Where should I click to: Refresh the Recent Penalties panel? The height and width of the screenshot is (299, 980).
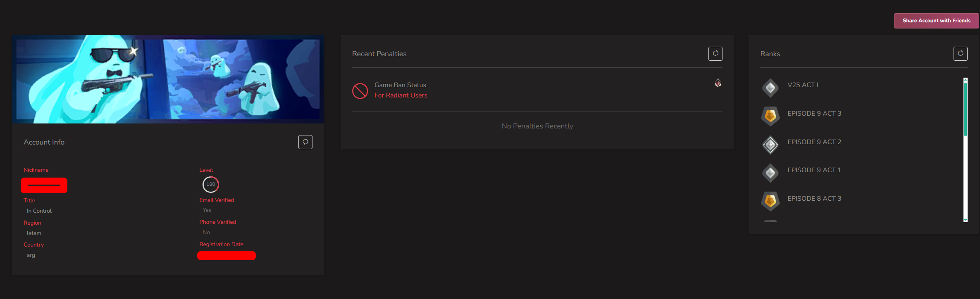click(x=715, y=54)
